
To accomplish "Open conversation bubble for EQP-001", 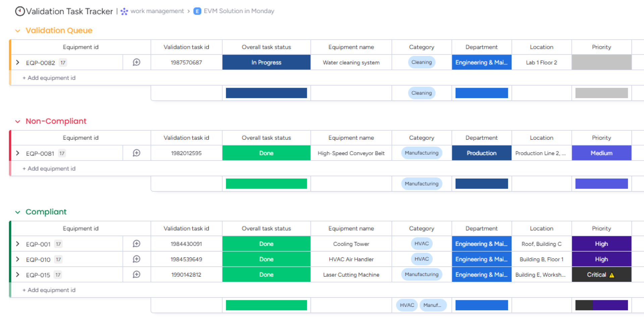I will click(137, 244).
